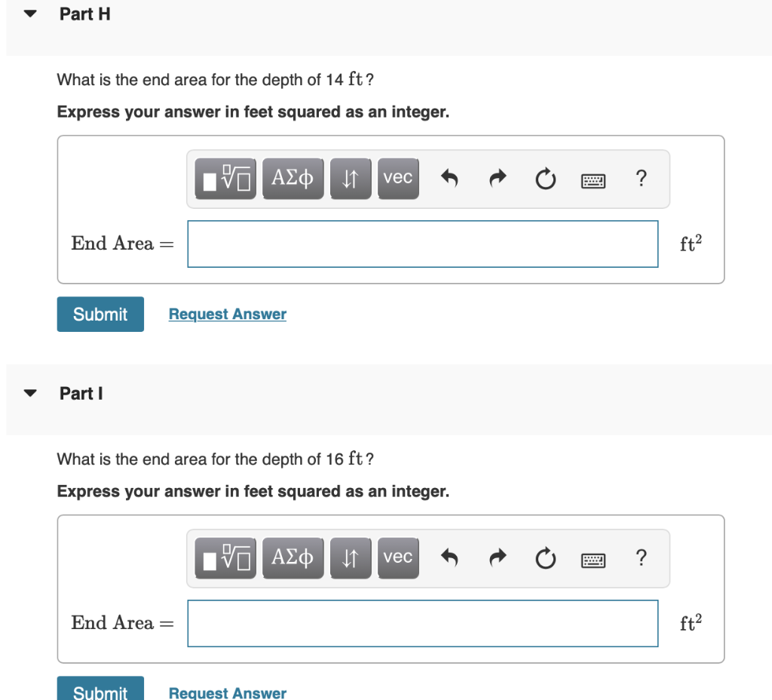Click the Part H heading triangle
This screenshot has width=772, height=700.
(29, 13)
